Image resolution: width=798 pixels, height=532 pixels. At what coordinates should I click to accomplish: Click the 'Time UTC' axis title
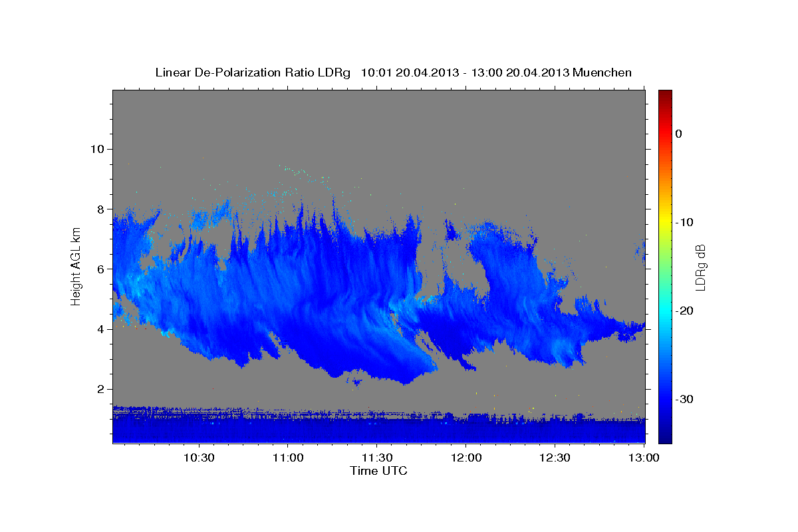378,471
